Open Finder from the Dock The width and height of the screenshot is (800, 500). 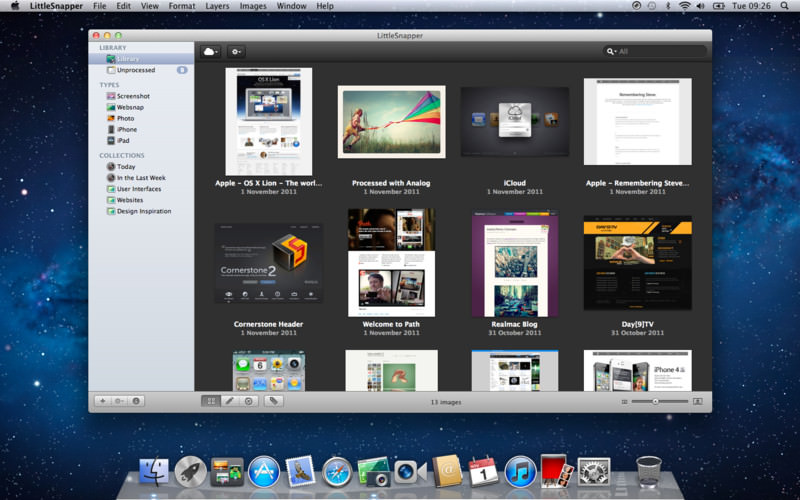click(x=154, y=471)
